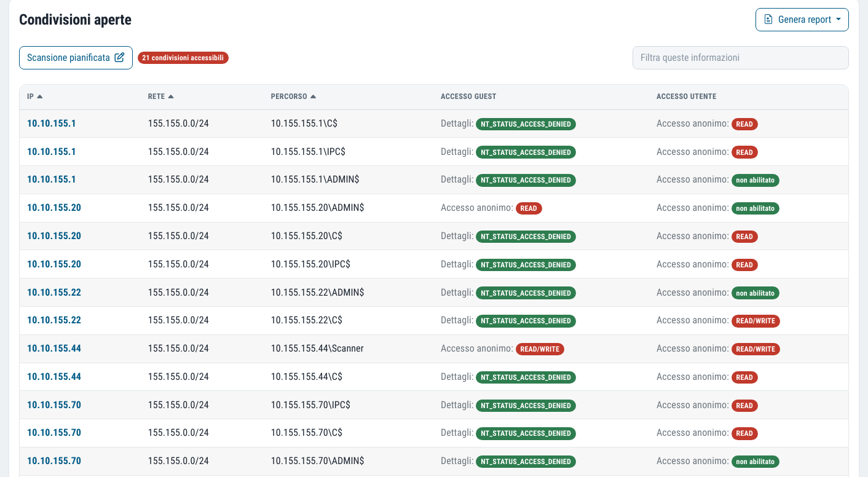Click user READ/WRITE badge in 10.155.155.22\C$ row
The image size is (868, 477).
(756, 321)
